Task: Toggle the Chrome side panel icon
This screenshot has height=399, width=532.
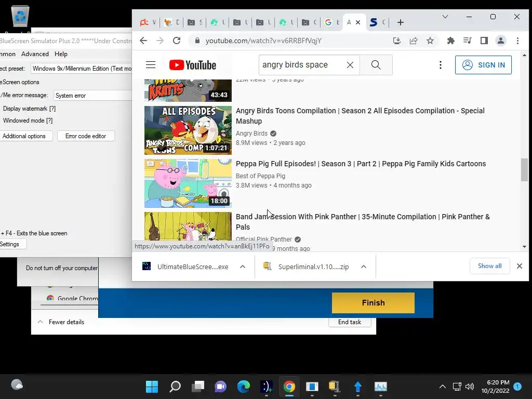Action: tap(484, 41)
